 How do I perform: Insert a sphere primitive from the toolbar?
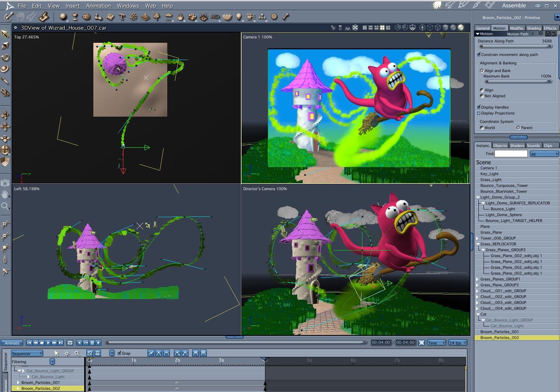(63, 17)
